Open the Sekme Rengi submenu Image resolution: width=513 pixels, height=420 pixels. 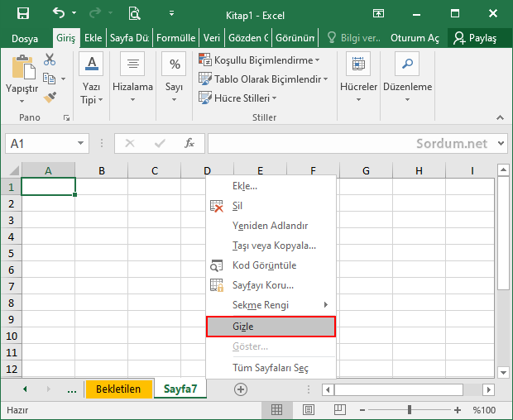pyautogui.click(x=271, y=305)
